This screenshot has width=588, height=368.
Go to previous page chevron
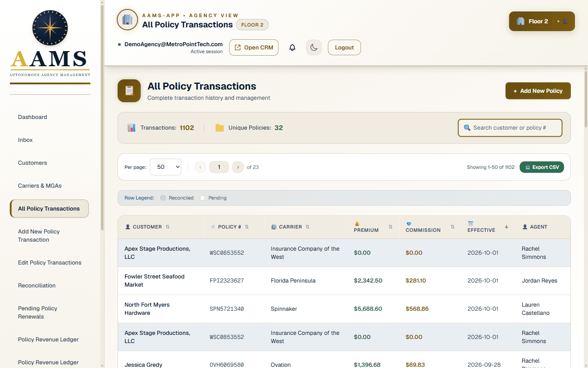pyautogui.click(x=200, y=167)
